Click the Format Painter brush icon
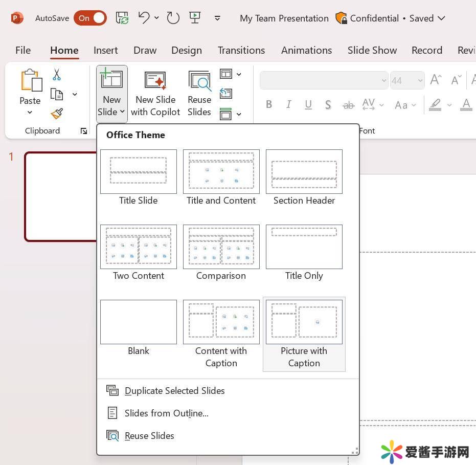476x465 pixels. [57, 114]
